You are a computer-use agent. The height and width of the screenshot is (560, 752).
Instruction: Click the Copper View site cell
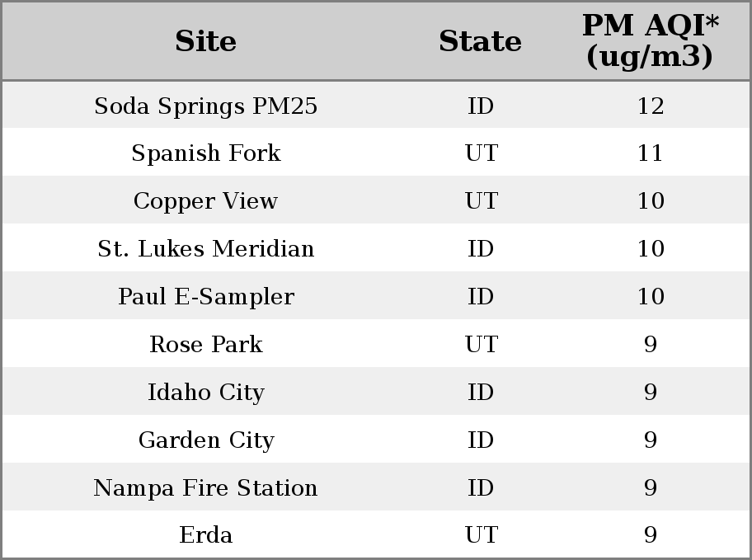206,200
